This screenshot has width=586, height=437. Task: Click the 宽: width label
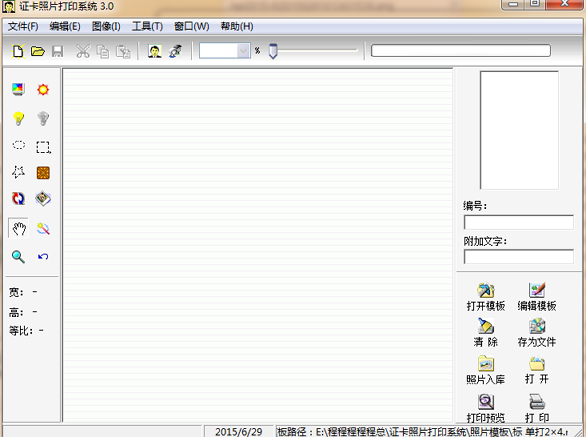[x=16, y=292]
